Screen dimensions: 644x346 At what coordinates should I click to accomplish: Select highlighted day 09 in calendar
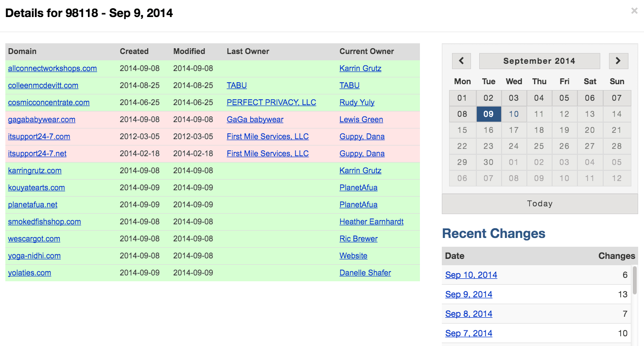point(488,114)
